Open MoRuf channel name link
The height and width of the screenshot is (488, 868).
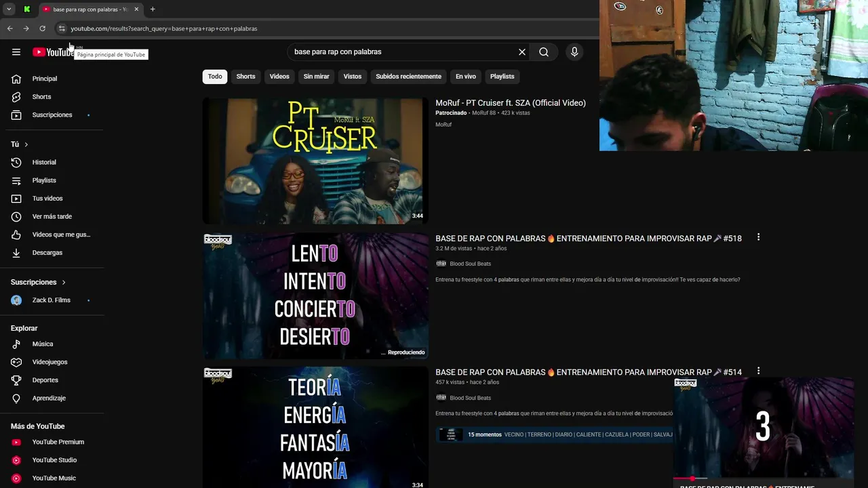[443, 125]
